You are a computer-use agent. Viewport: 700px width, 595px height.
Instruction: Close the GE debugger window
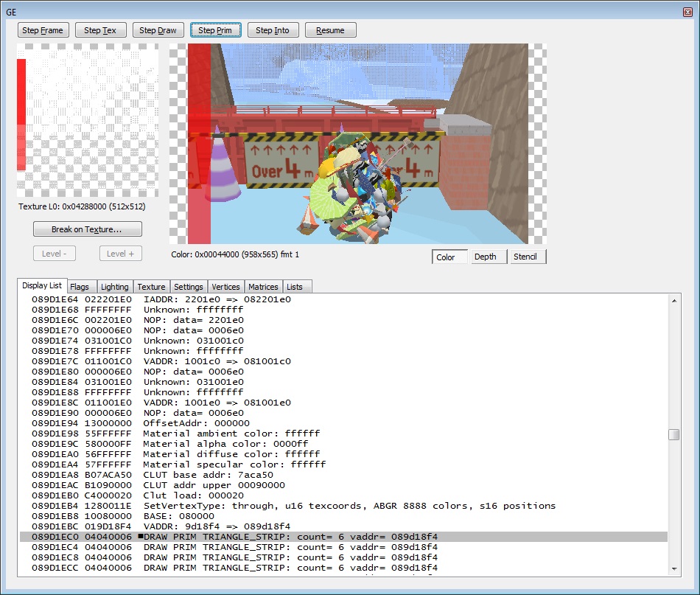[x=687, y=13]
